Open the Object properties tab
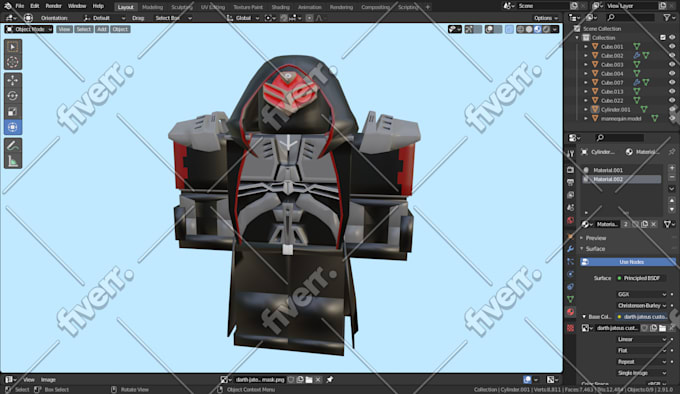This screenshot has width=680, height=394. coord(570,237)
